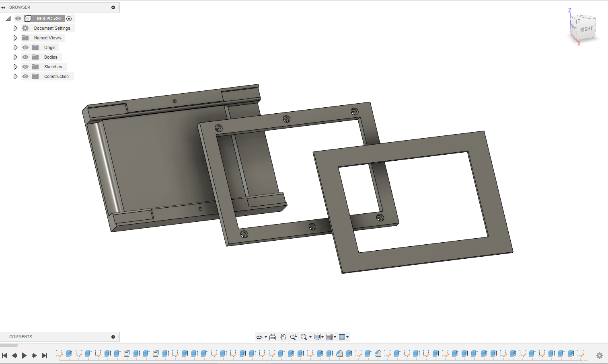This screenshot has height=364, width=608.
Task: Play the design timeline
Action: [x=25, y=355]
